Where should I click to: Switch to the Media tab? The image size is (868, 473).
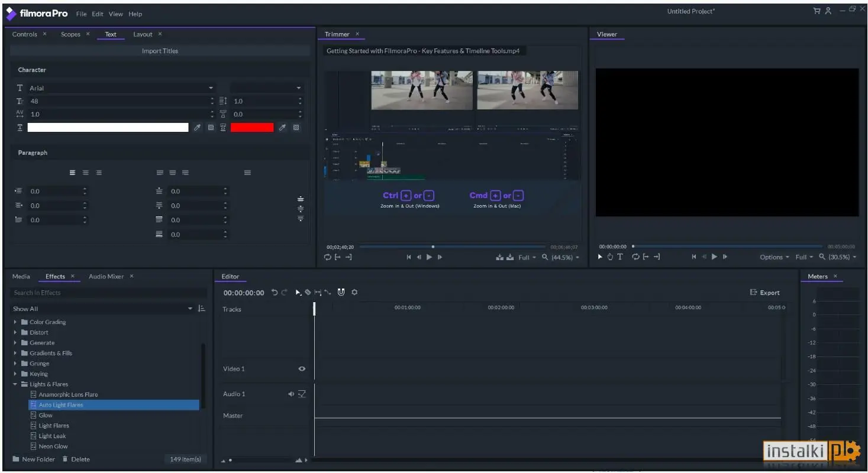21,276
